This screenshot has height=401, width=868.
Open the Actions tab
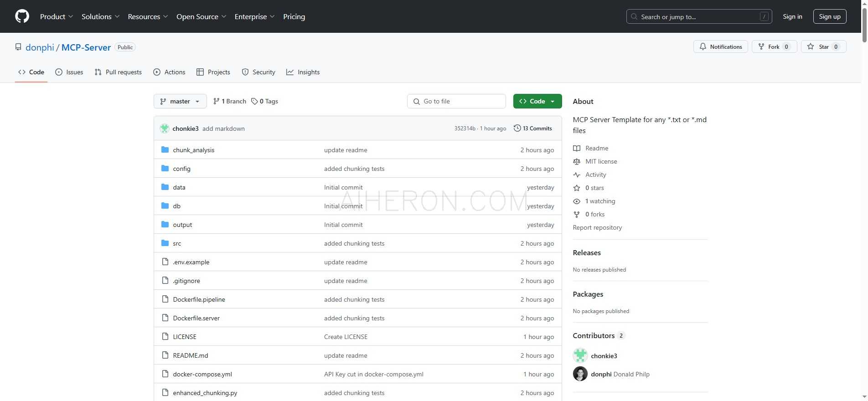click(x=169, y=72)
